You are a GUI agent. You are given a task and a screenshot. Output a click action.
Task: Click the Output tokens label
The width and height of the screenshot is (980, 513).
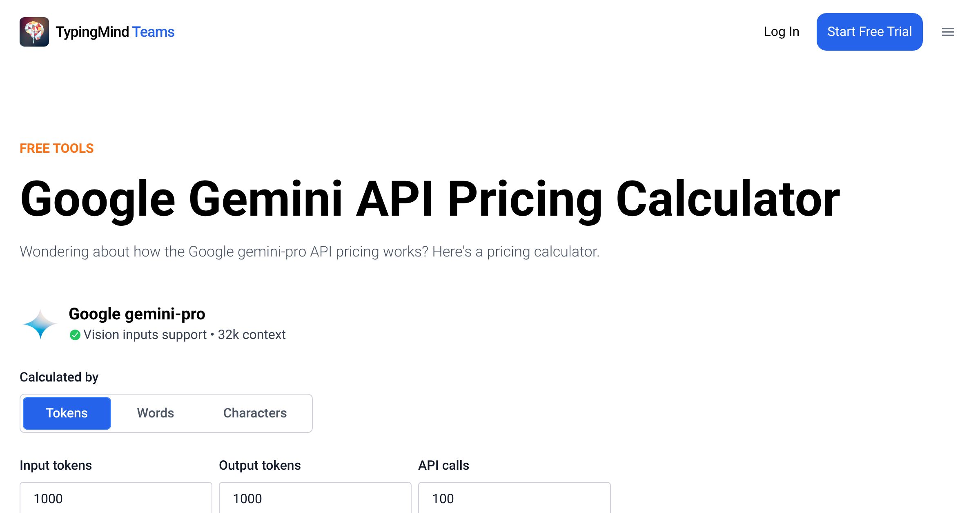point(260,465)
